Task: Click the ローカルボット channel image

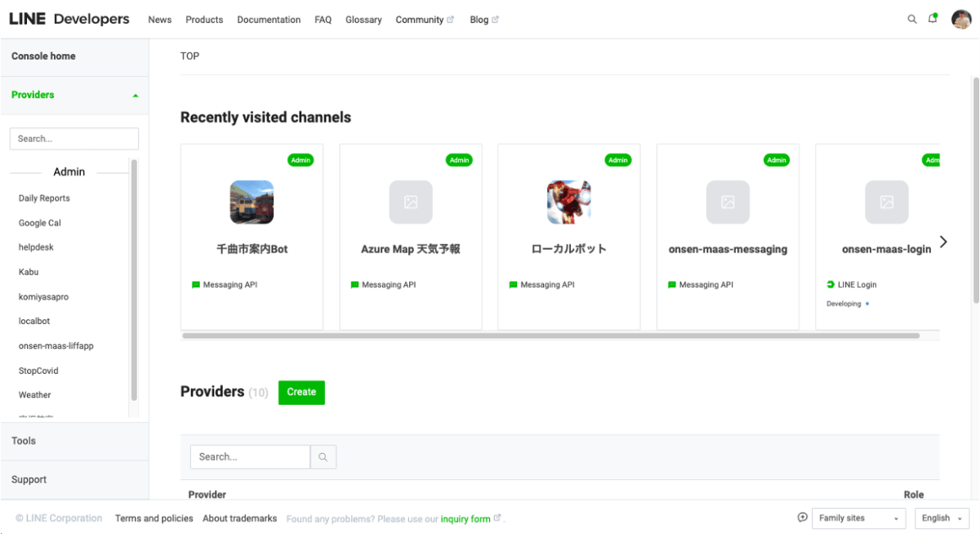Action: [568, 202]
